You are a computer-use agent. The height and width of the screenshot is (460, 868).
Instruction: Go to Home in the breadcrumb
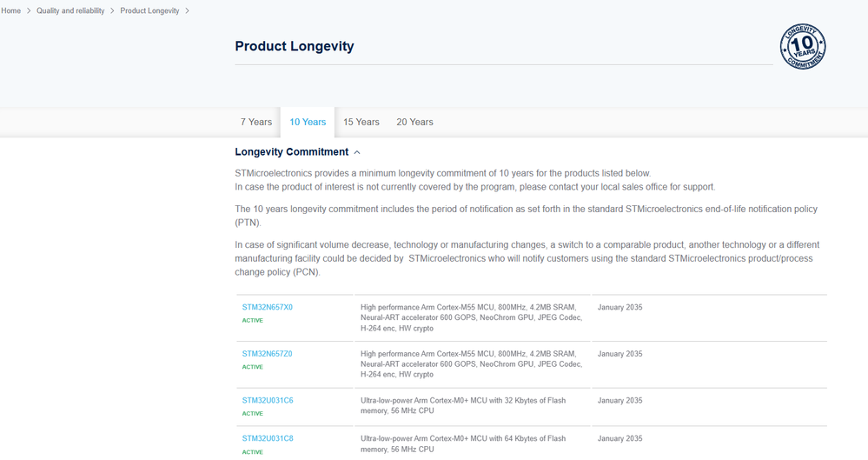tap(10, 11)
